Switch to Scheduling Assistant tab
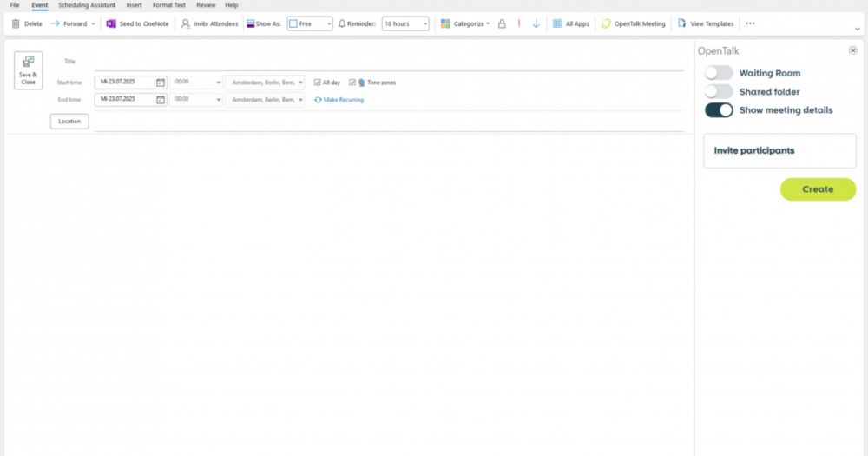The width and height of the screenshot is (868, 456). (87, 5)
